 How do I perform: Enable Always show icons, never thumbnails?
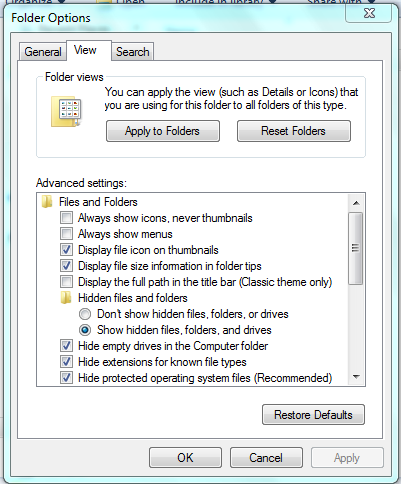66,218
